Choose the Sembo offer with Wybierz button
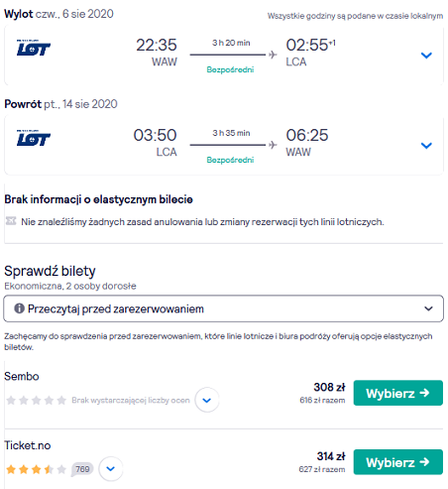Screen dimensions: 448x489 point(398,393)
